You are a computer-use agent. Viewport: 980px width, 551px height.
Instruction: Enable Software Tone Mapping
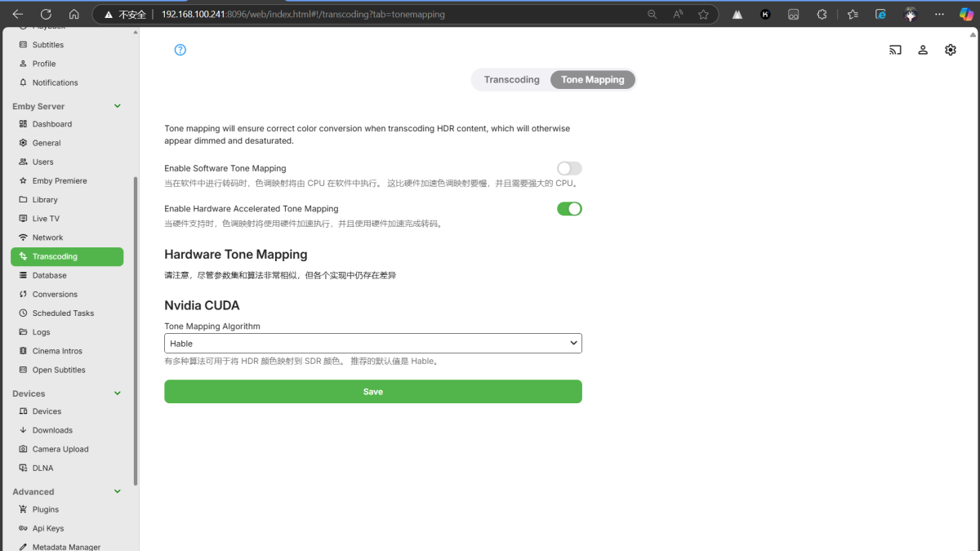(569, 168)
